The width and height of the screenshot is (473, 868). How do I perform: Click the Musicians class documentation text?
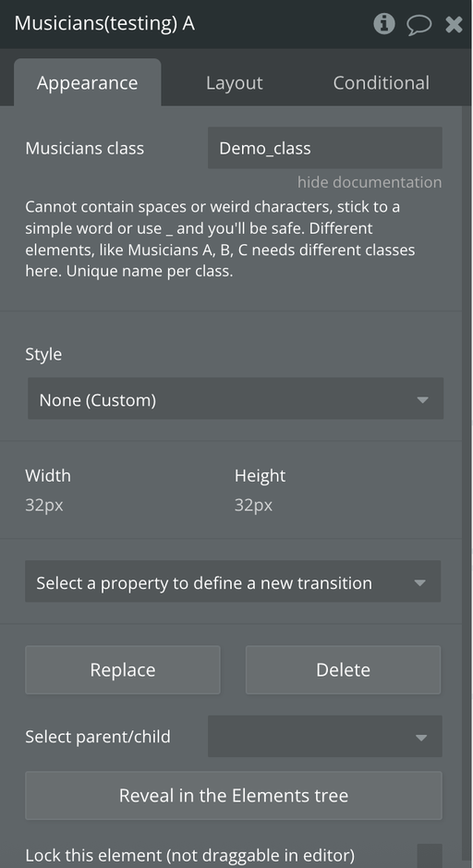click(x=220, y=239)
